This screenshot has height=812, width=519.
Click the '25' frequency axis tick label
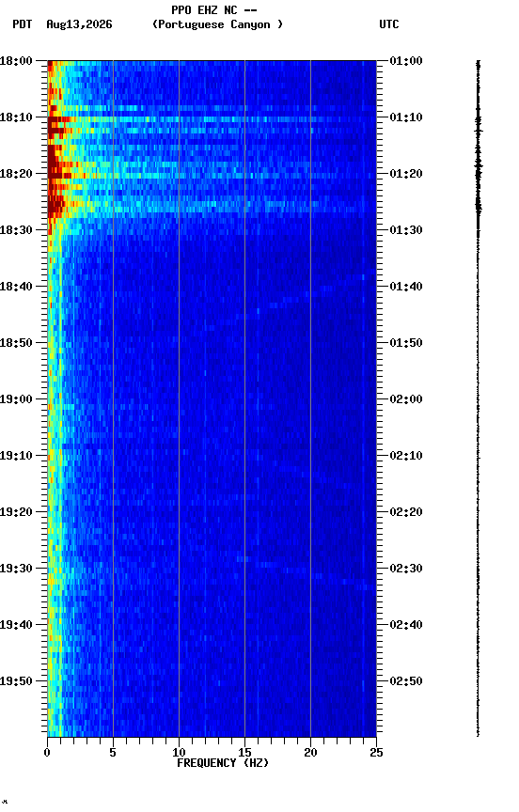click(376, 753)
